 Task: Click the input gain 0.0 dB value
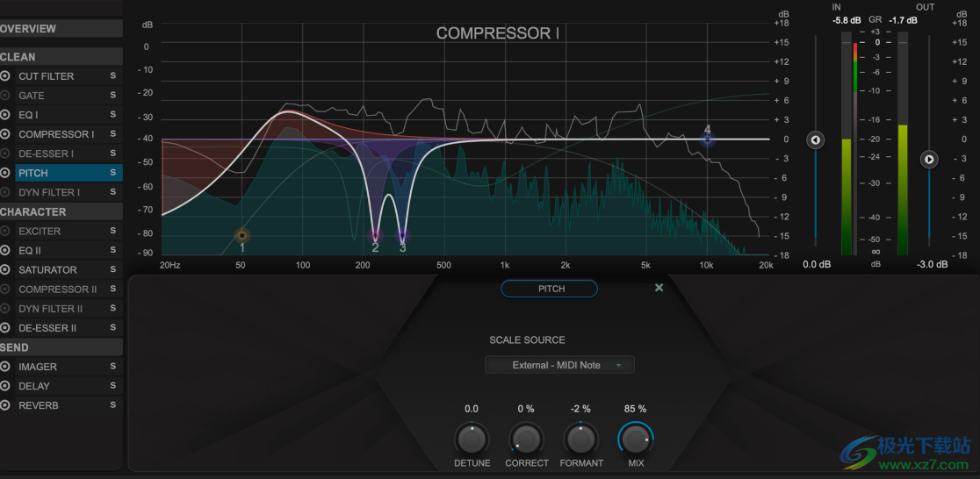(816, 264)
